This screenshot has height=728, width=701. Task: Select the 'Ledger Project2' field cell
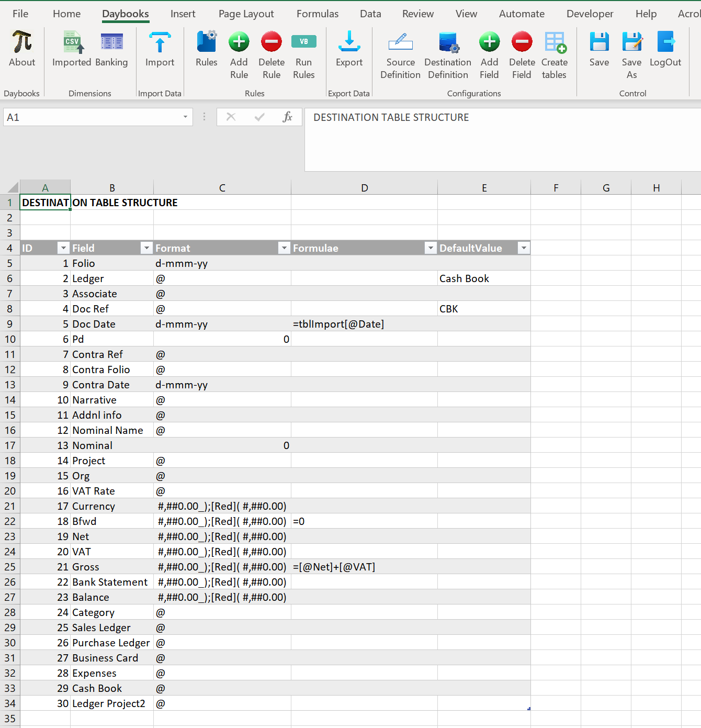(x=112, y=703)
